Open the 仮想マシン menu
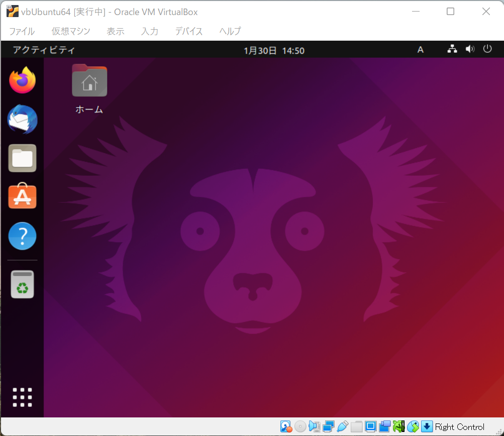The height and width of the screenshot is (436, 504). (x=71, y=31)
